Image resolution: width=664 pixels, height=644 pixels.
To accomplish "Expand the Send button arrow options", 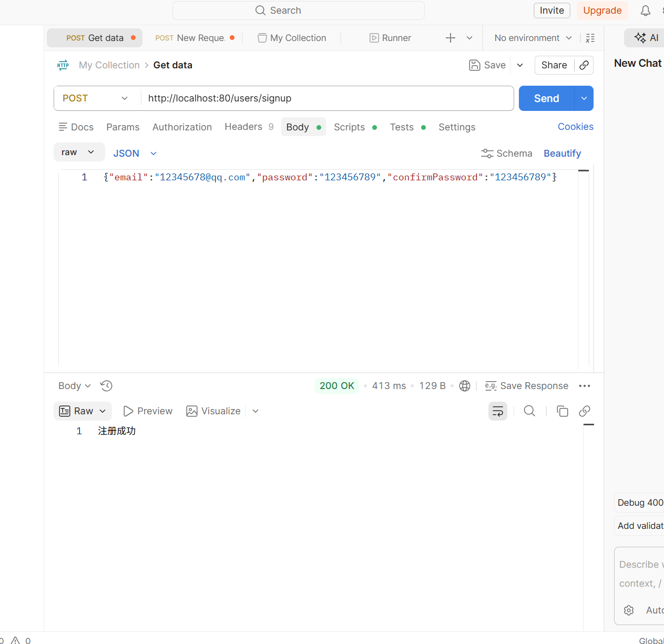I will [584, 98].
